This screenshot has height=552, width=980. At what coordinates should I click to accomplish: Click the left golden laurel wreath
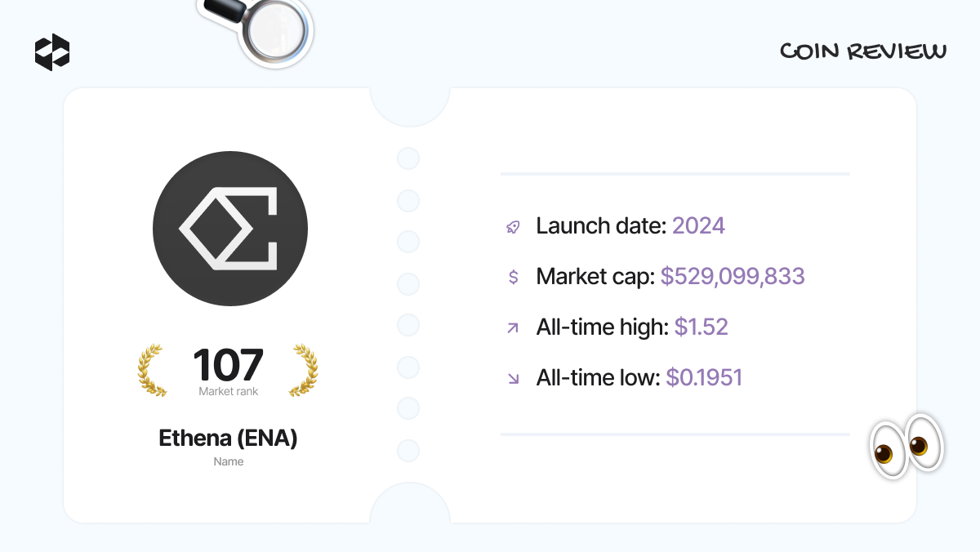pyautogui.click(x=152, y=371)
